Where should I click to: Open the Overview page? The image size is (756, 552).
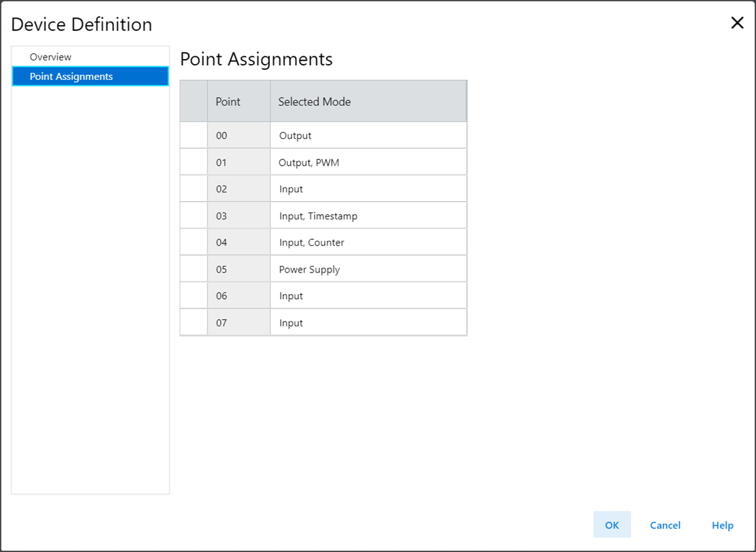pos(50,57)
